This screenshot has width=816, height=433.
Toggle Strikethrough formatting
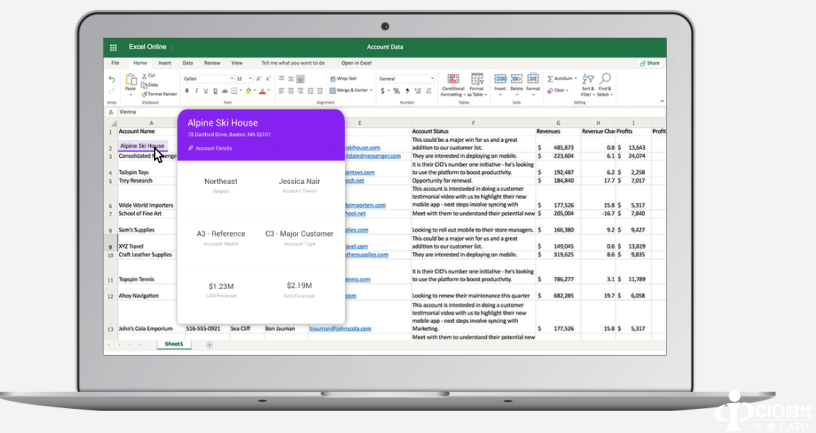(x=225, y=91)
